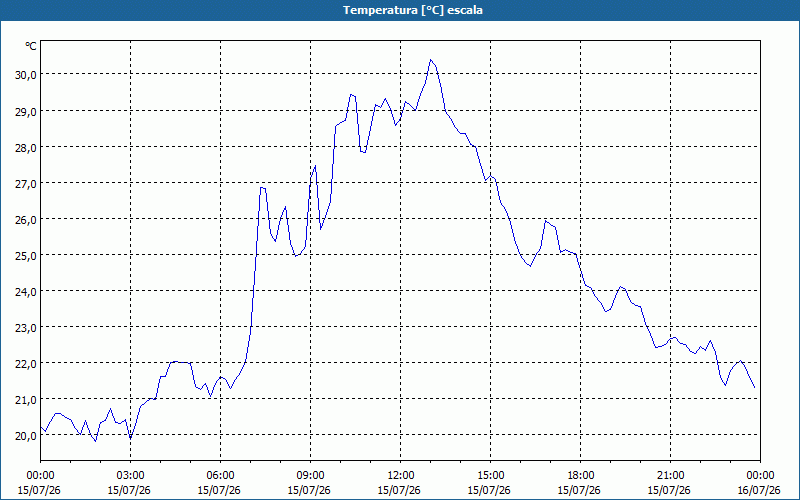The height and width of the screenshot is (500, 800).
Task: Click the 21,0 y-axis label
Action: (x=26, y=399)
